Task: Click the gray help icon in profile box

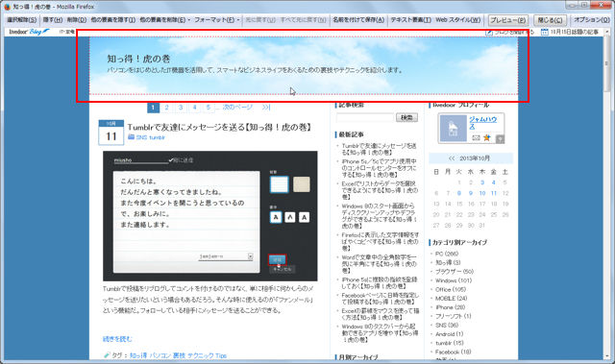Action: [500, 138]
